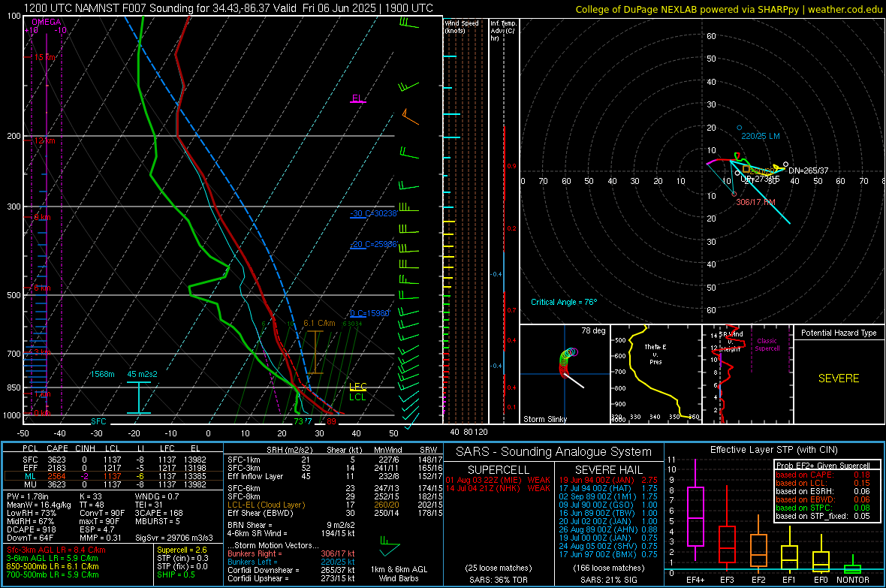This screenshot has width=886, height=588.
Task: Click the 'SHIP = 0.5' value
Action: pyautogui.click(x=176, y=574)
